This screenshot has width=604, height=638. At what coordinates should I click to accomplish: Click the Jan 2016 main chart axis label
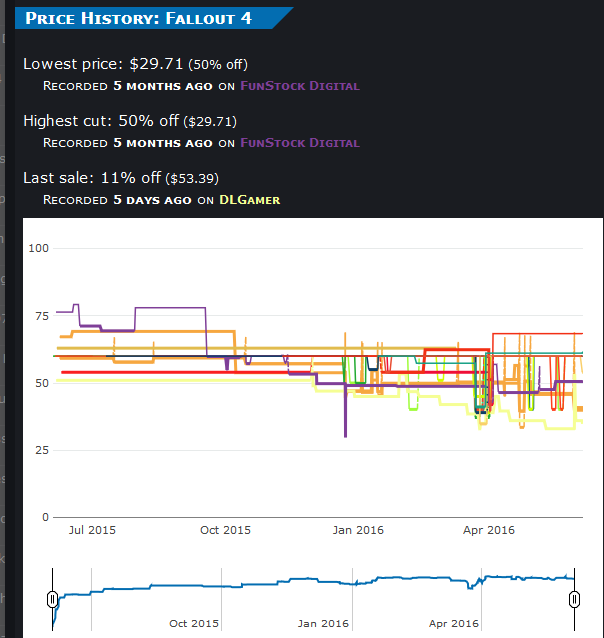358,530
